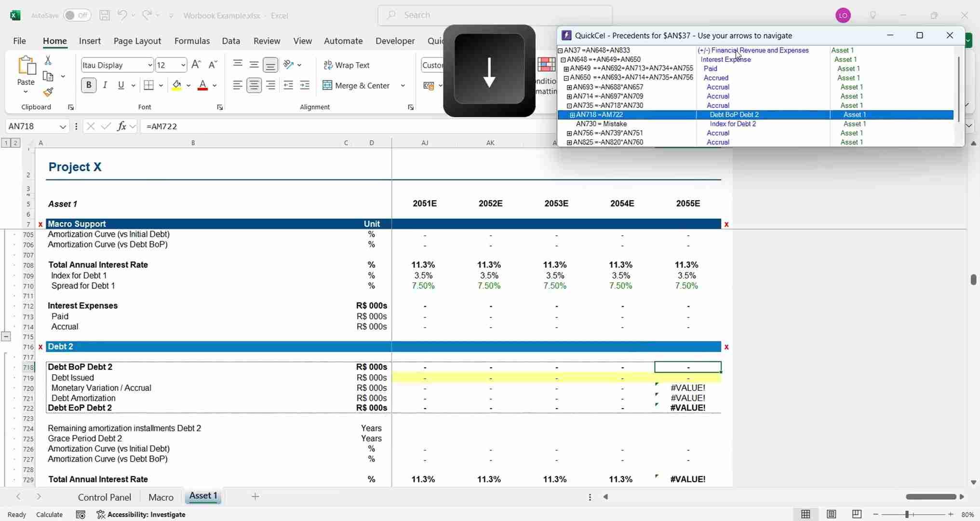
Task: Select AN730 = Mistake tree entry
Action: 601,124
